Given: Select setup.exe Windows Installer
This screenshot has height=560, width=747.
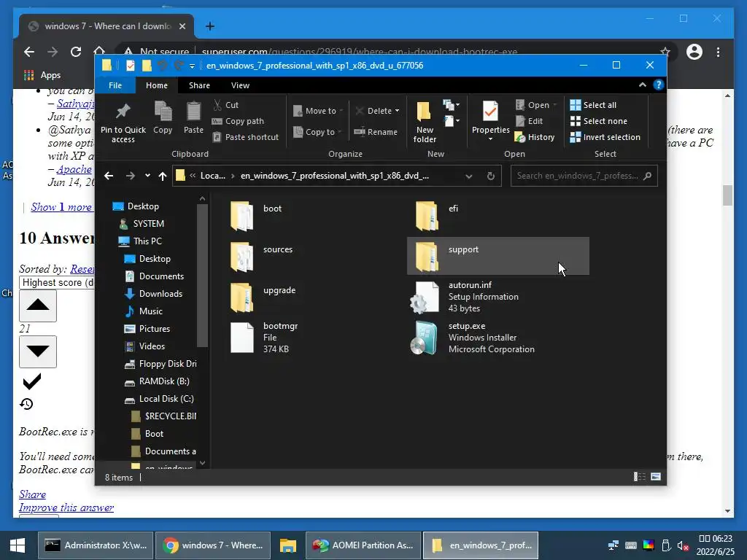Looking at the screenshot, I should pyautogui.click(x=498, y=338).
